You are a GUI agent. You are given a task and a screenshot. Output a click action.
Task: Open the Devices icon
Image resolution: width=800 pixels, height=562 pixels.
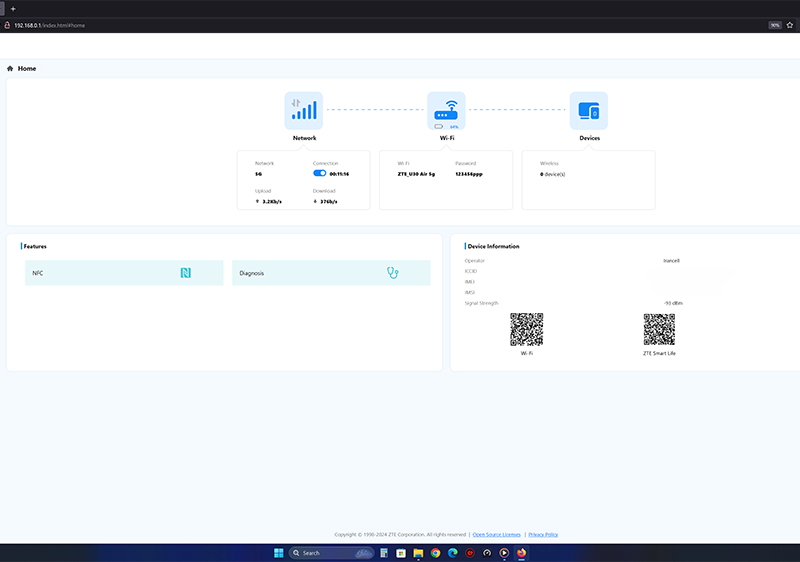coord(589,110)
